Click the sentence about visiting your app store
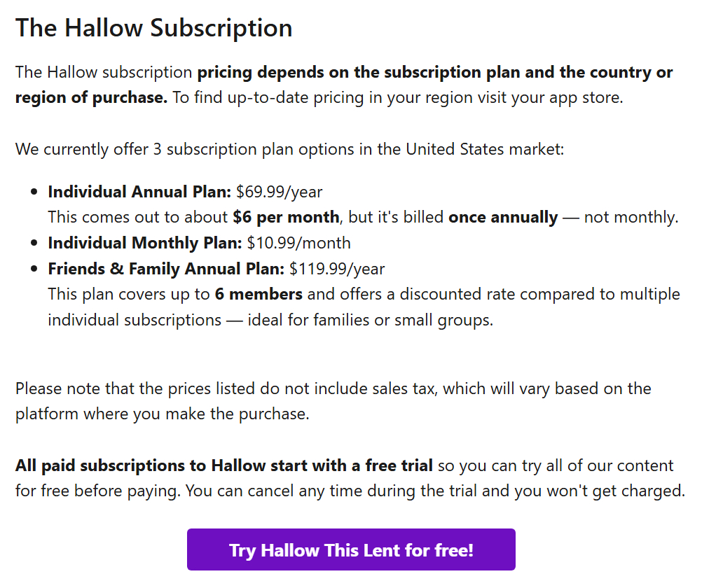Viewport: 716px width, 588px height. tap(397, 97)
